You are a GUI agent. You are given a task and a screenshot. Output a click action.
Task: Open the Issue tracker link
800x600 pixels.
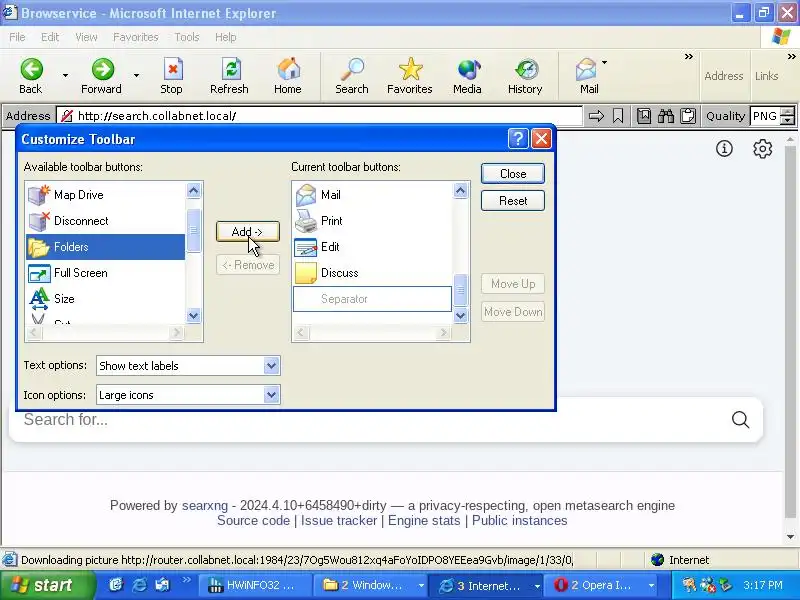[339, 521]
